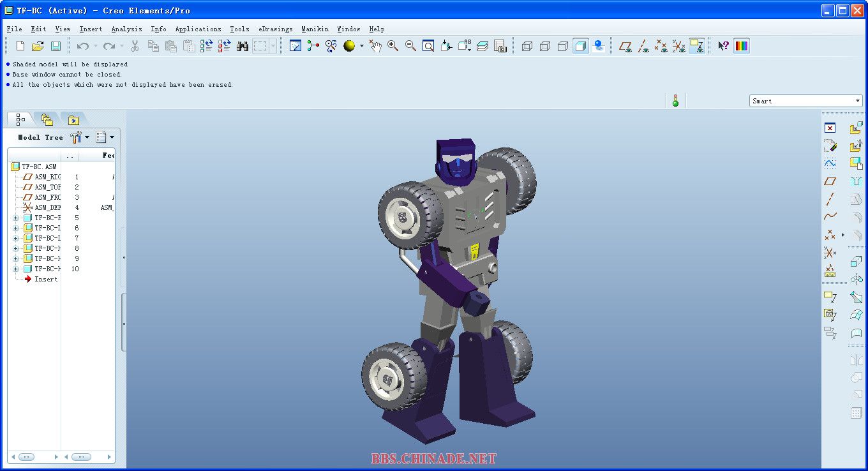Open the saved view list icon
The height and width of the screenshot is (471, 868).
pyautogui.click(x=465, y=46)
